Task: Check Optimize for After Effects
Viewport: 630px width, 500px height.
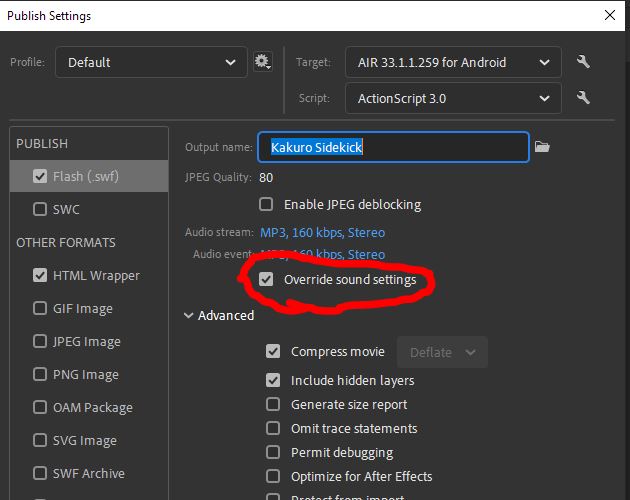Action: click(x=273, y=477)
